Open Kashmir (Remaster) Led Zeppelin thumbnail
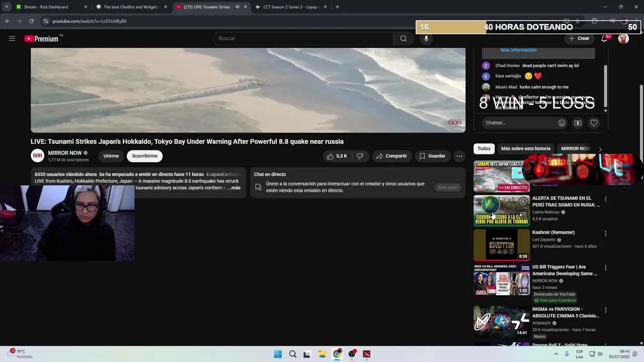The image size is (644, 362). pyautogui.click(x=502, y=245)
